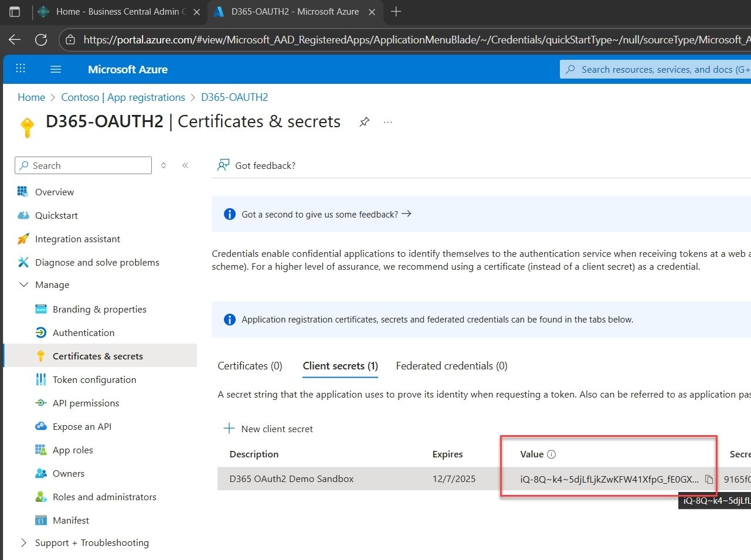Reload the page with browser refresh
The height and width of the screenshot is (560, 751).
[x=41, y=40]
